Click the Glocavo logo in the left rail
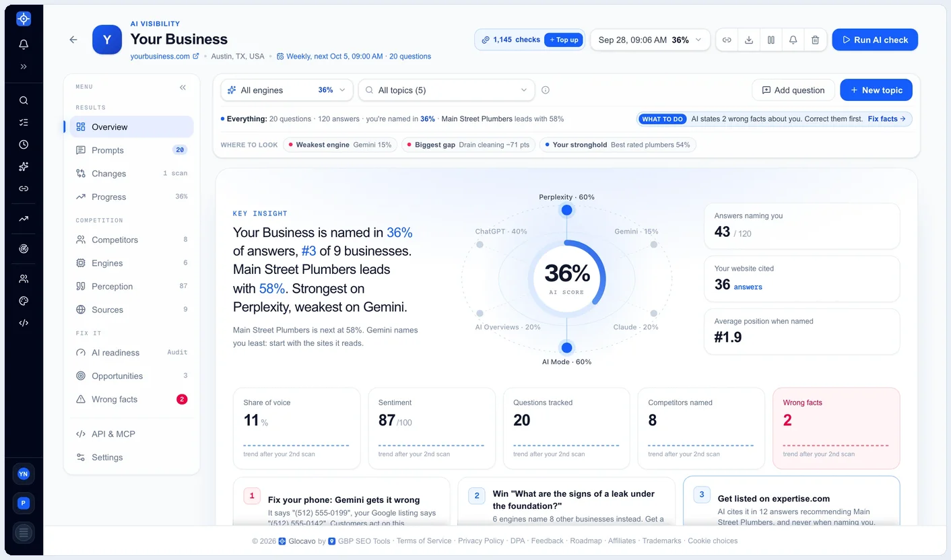951x560 pixels. click(x=24, y=19)
